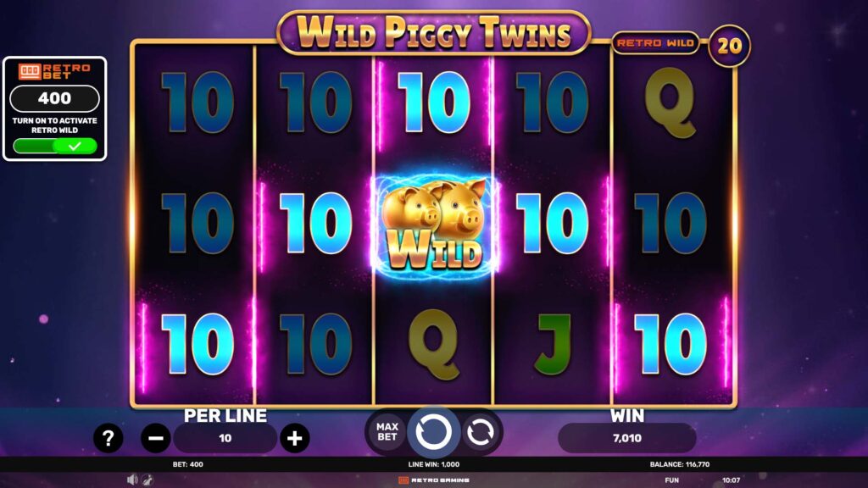Click the per line value 10 field
Image resolution: width=868 pixels, height=488 pixels.
(x=225, y=438)
